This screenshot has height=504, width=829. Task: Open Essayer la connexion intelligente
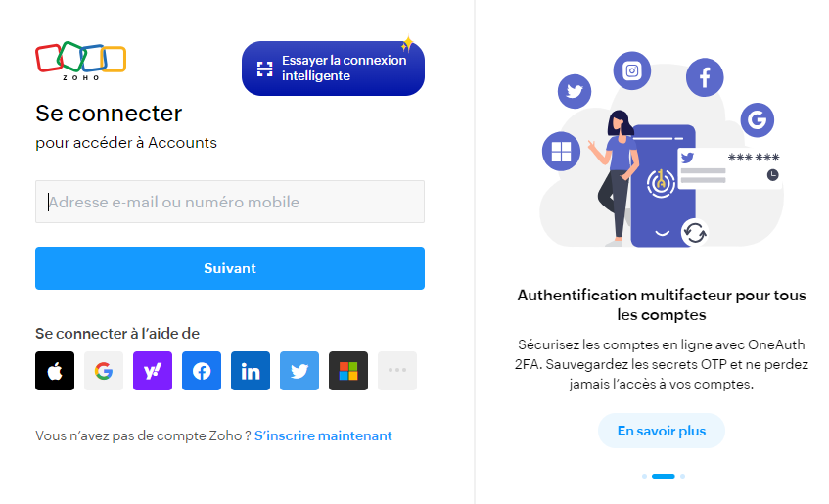(x=333, y=69)
